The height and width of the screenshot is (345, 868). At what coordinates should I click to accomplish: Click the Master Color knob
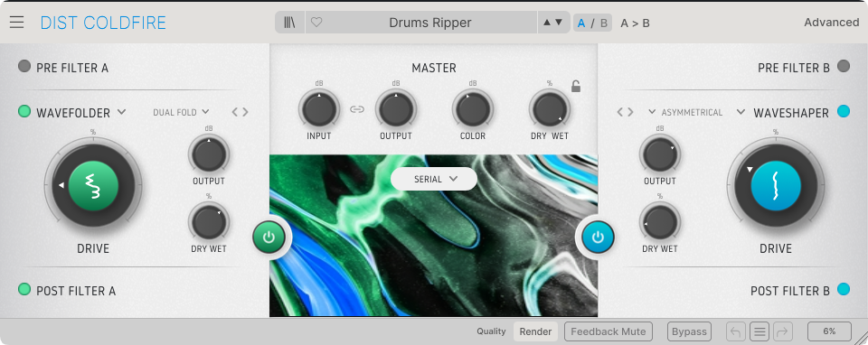(473, 109)
